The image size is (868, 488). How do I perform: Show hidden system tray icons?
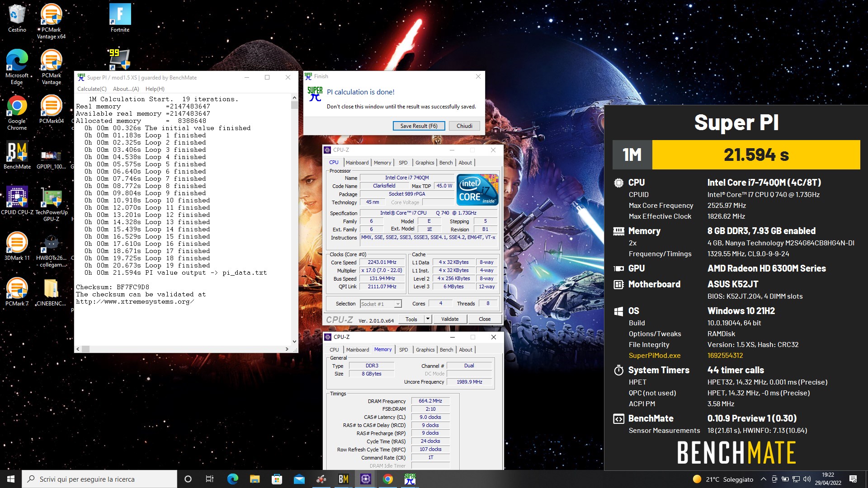click(764, 479)
